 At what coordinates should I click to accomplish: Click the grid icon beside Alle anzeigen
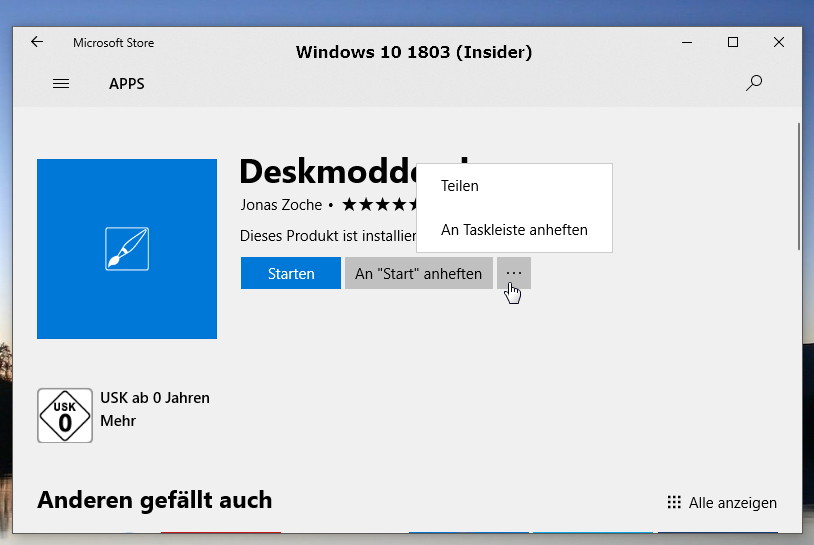(x=674, y=502)
